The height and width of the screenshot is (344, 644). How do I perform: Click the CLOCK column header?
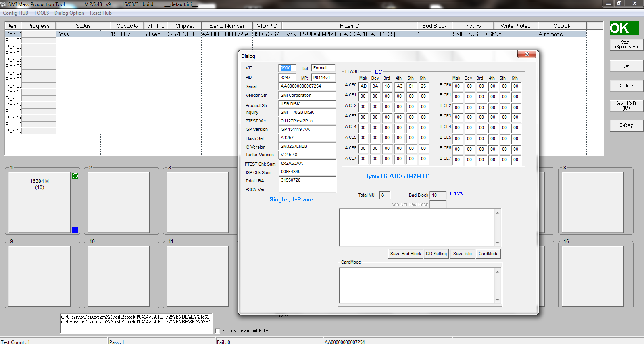(562, 26)
